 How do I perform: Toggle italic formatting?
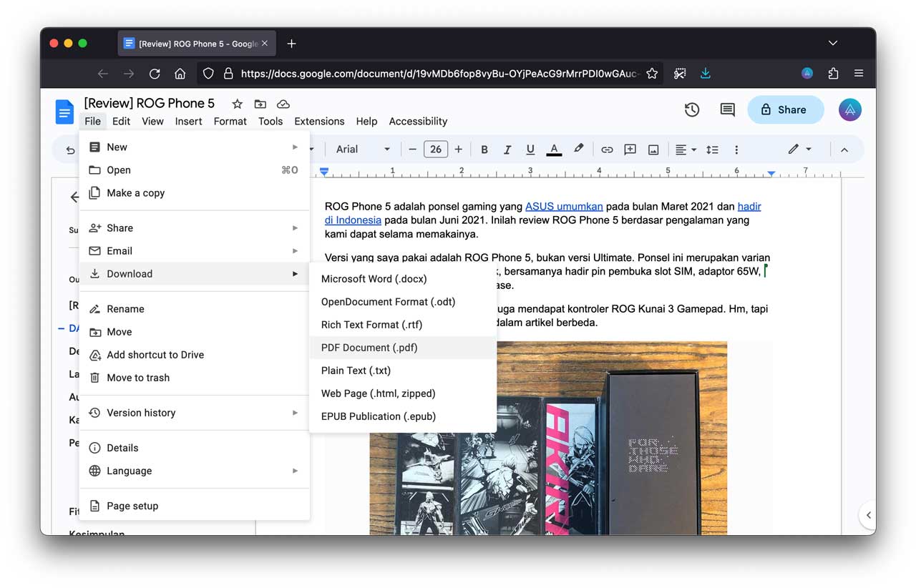pyautogui.click(x=507, y=150)
